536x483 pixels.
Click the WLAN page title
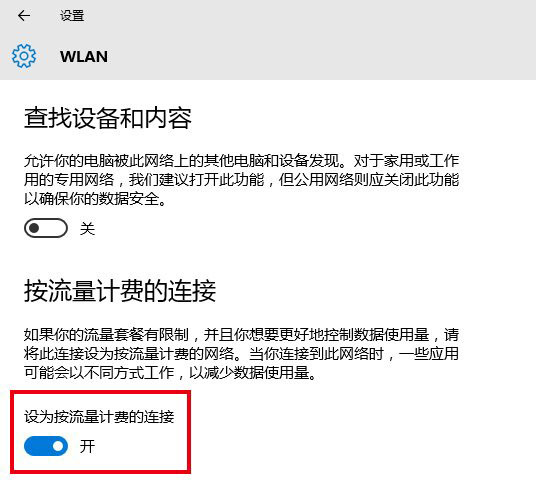[84, 56]
